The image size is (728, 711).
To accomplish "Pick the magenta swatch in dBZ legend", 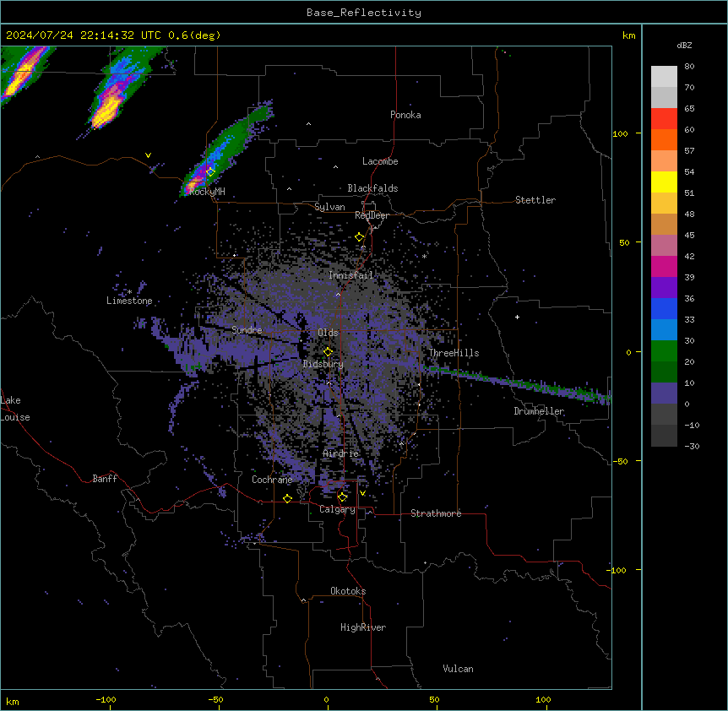I will coord(664,266).
